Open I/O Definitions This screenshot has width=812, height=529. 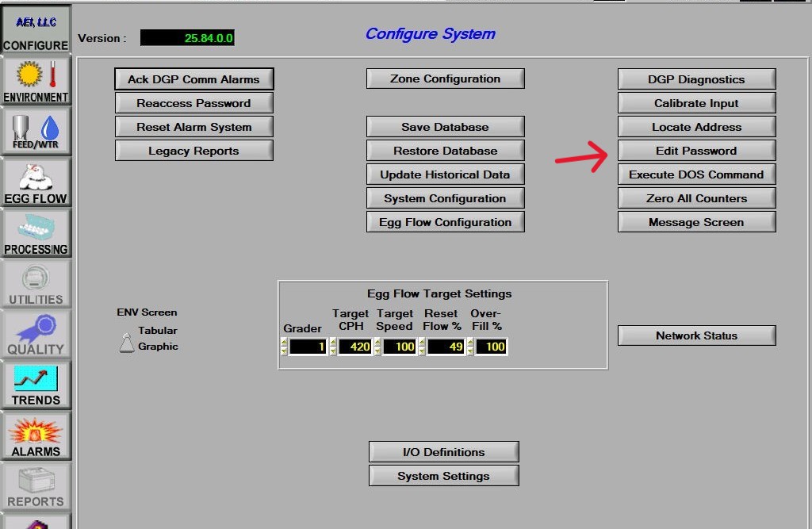coord(443,452)
